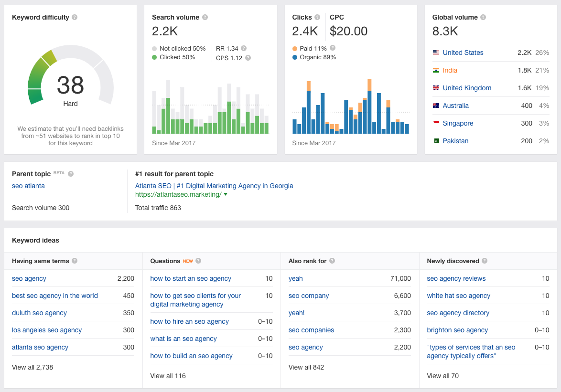This screenshot has height=392, width=561.
Task: Click help icon beside Search volume
Action: [205, 17]
